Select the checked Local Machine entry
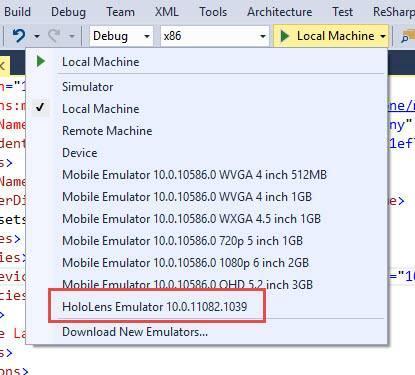 point(101,109)
